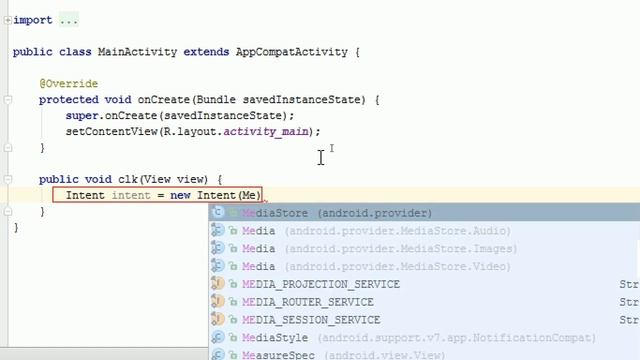640x360 pixels.
Task: Pick MediaStyle NotificationCompat suggestion
Action: click(x=424, y=338)
